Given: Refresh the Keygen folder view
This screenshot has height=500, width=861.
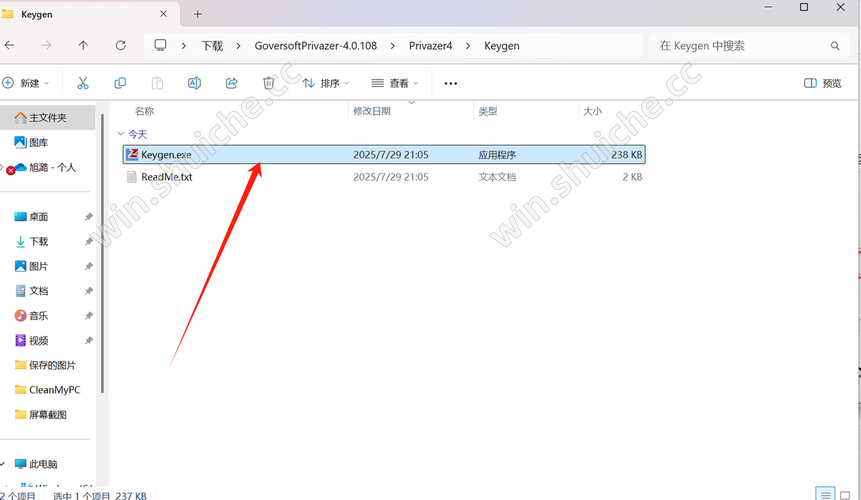Looking at the screenshot, I should point(120,46).
